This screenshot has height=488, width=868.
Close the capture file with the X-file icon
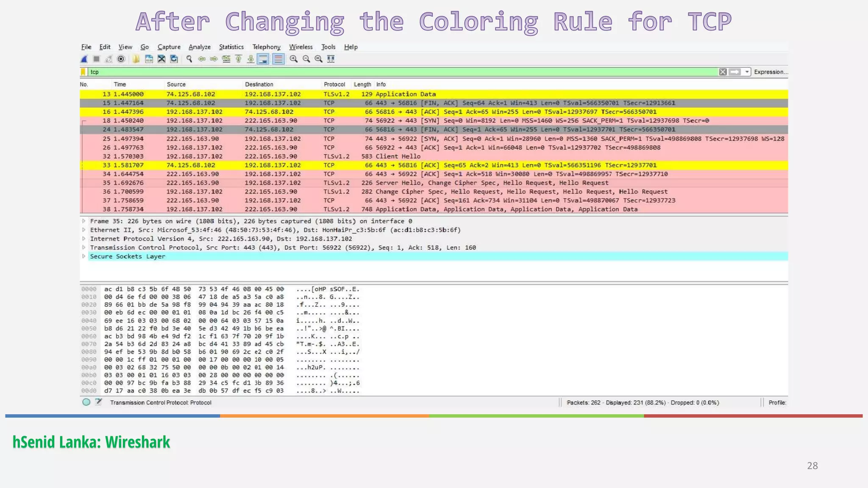(161, 59)
